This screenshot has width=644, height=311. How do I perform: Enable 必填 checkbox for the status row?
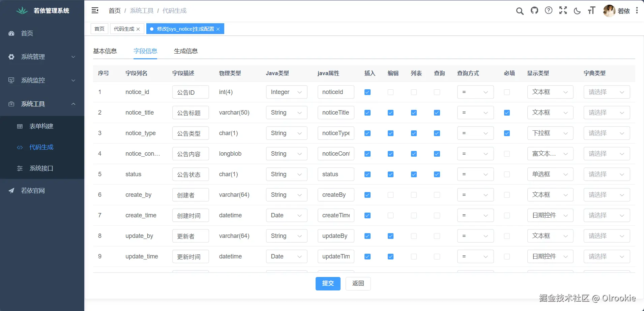507,174
